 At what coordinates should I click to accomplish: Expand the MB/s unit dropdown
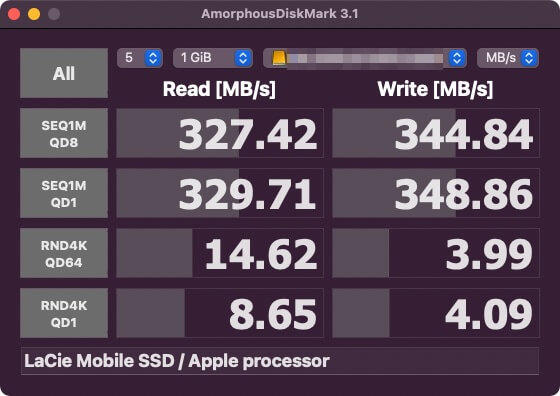point(508,58)
